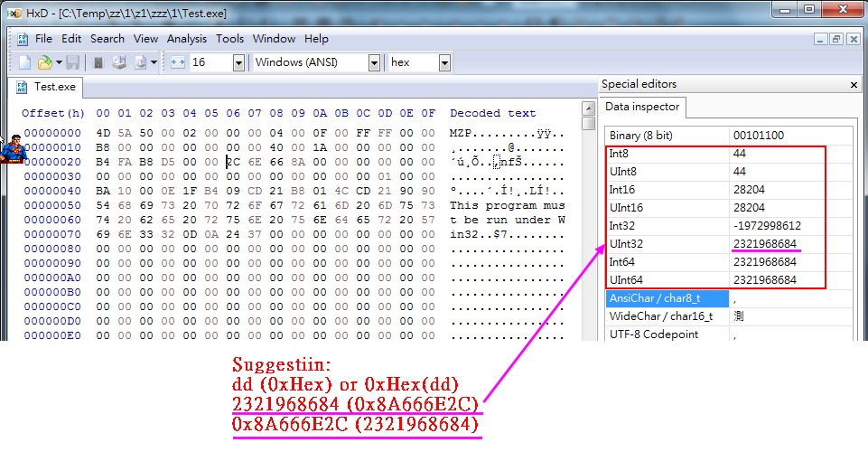The image size is (868, 452).
Task: Click the Save disk icon
Action: tap(72, 62)
